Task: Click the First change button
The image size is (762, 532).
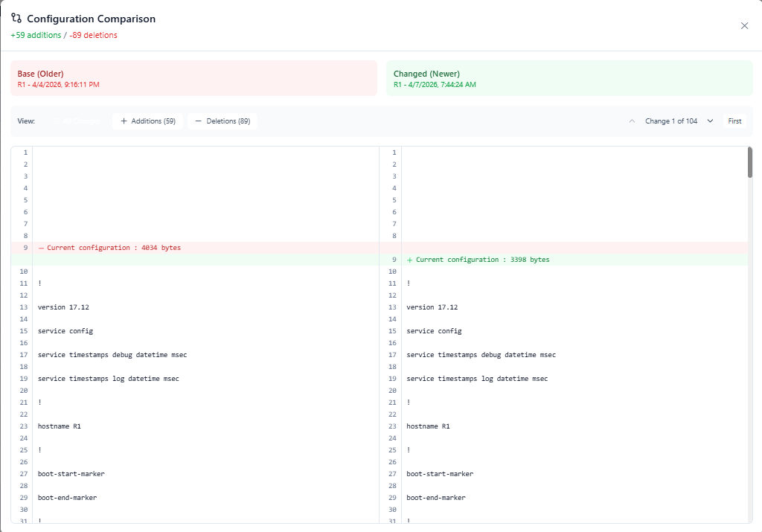Action: [734, 121]
